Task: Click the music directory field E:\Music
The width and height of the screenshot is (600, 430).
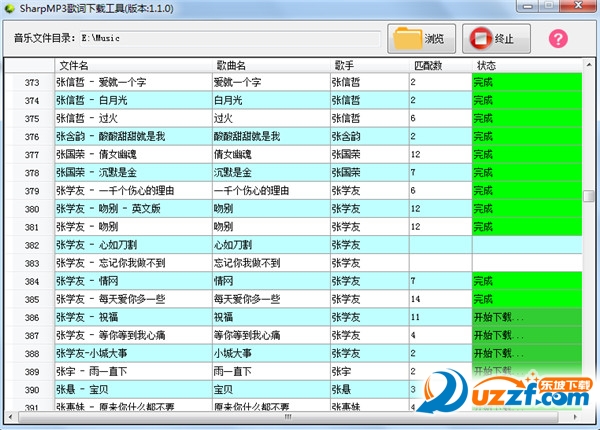Action: [230, 39]
